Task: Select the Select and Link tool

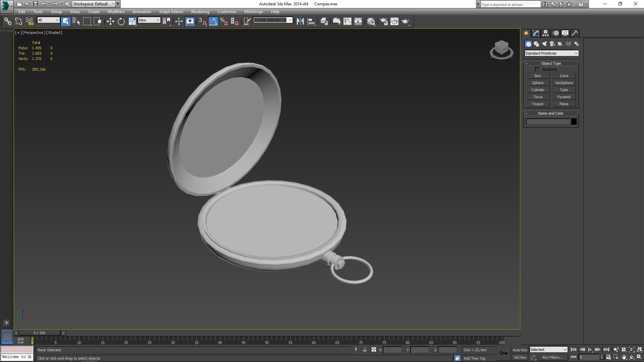Action: [x=8, y=21]
